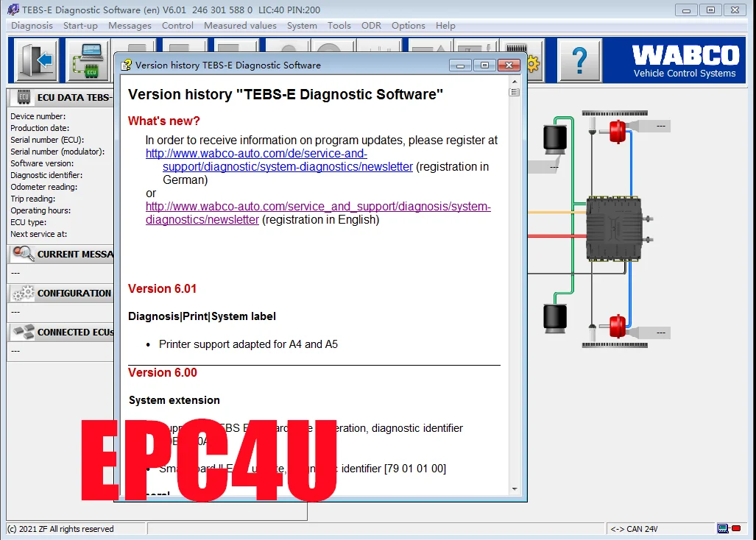Click the small page icon atop dialog scrollbar
756x540 pixels.
(515, 92)
